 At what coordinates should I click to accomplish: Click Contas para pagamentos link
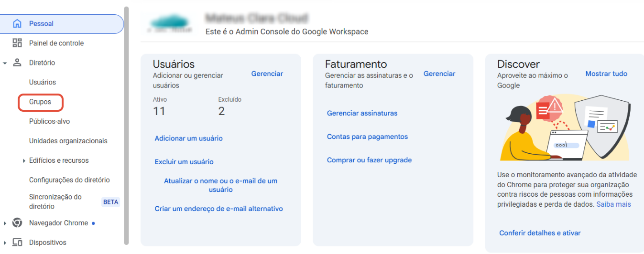[367, 137]
